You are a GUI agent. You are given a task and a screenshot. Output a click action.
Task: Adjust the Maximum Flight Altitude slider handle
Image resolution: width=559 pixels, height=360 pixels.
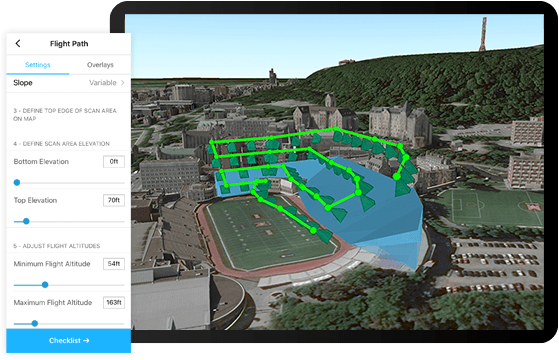pyautogui.click(x=35, y=323)
